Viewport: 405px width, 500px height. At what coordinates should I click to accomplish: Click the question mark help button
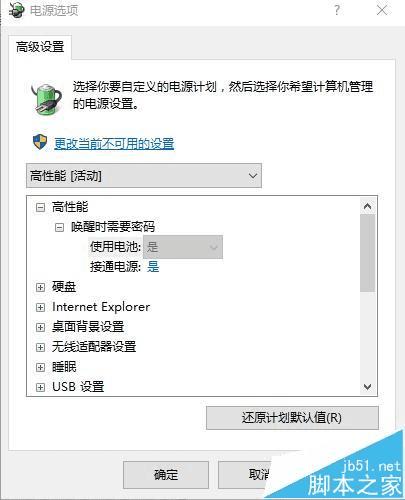pos(337,10)
